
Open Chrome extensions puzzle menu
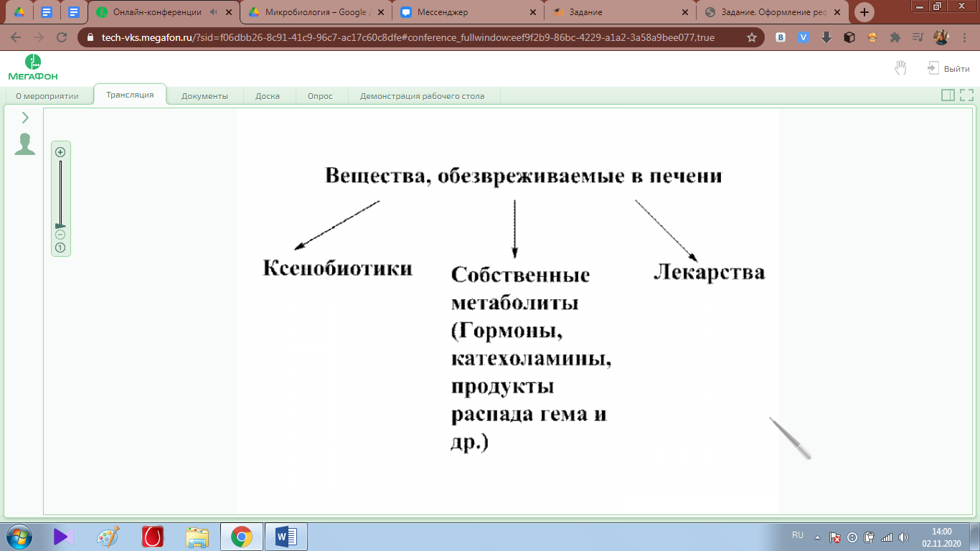click(895, 37)
